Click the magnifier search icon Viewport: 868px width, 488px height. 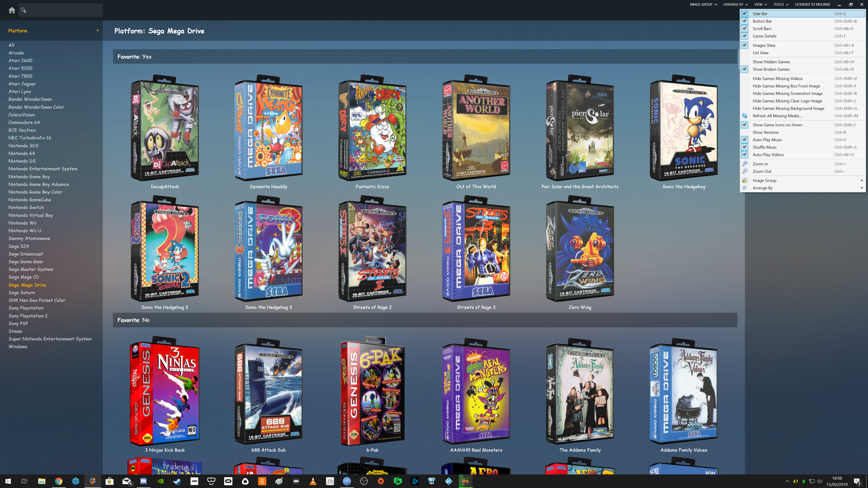(x=23, y=10)
